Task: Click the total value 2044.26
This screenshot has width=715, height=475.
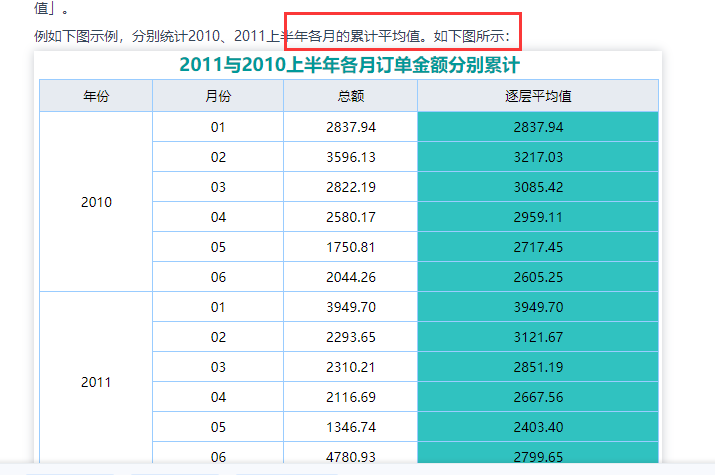Action: click(x=351, y=277)
